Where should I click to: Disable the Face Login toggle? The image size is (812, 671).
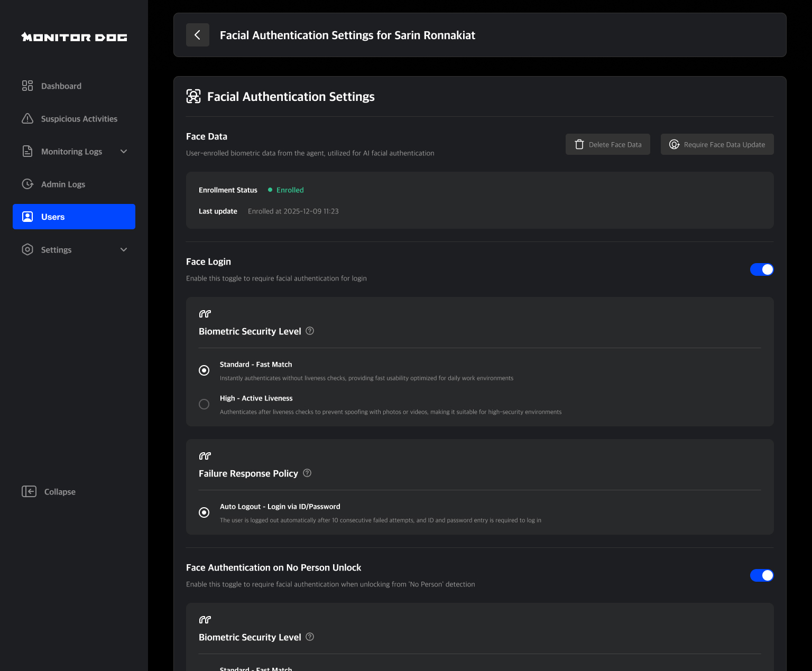(x=762, y=269)
